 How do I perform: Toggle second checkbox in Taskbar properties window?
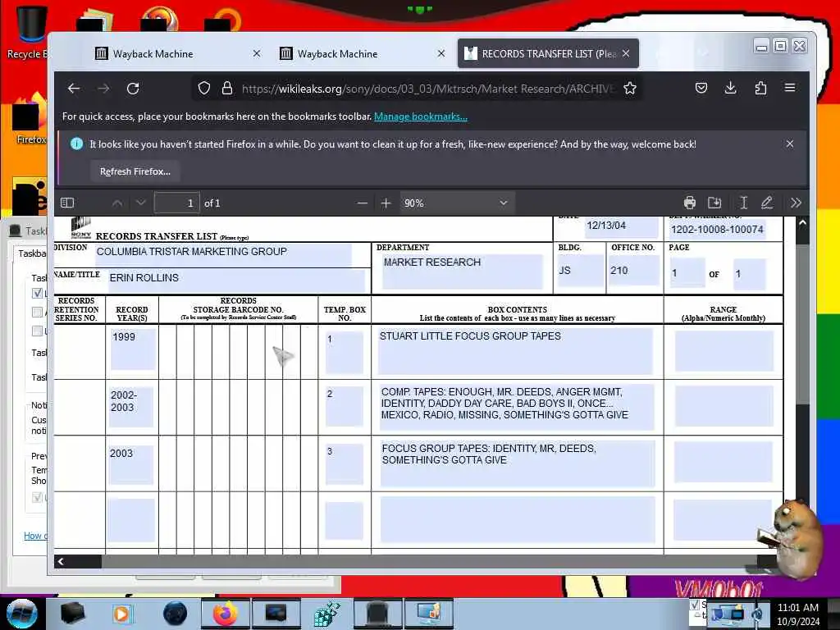[x=37, y=312]
